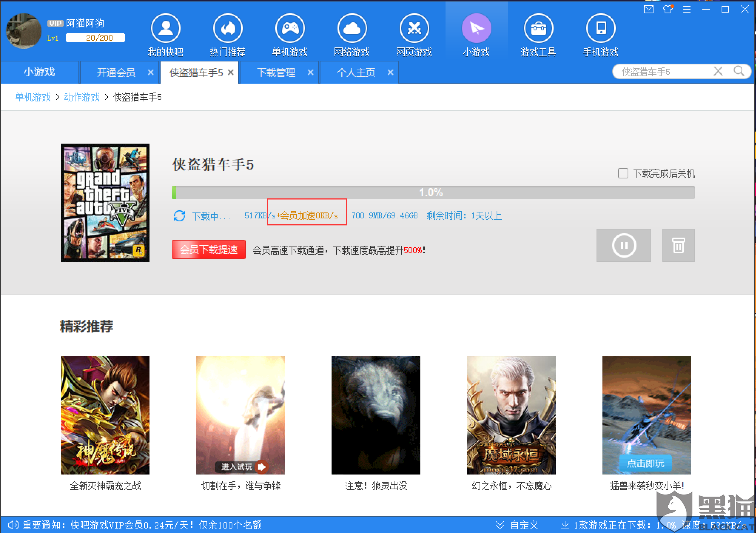756x533 pixels.
Task: Expand the 自定义 chevron in status bar
Action: click(500, 525)
